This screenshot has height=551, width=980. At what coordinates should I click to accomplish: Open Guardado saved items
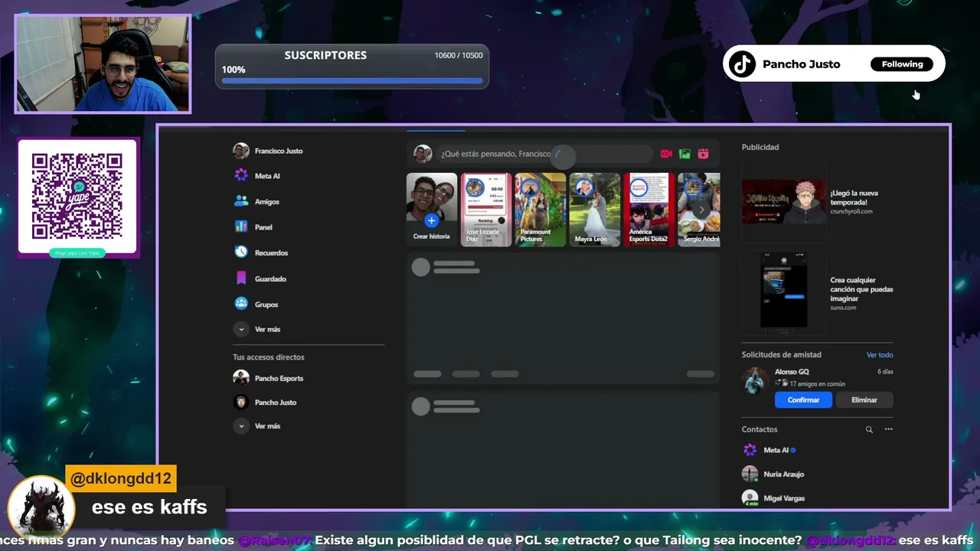point(260,279)
